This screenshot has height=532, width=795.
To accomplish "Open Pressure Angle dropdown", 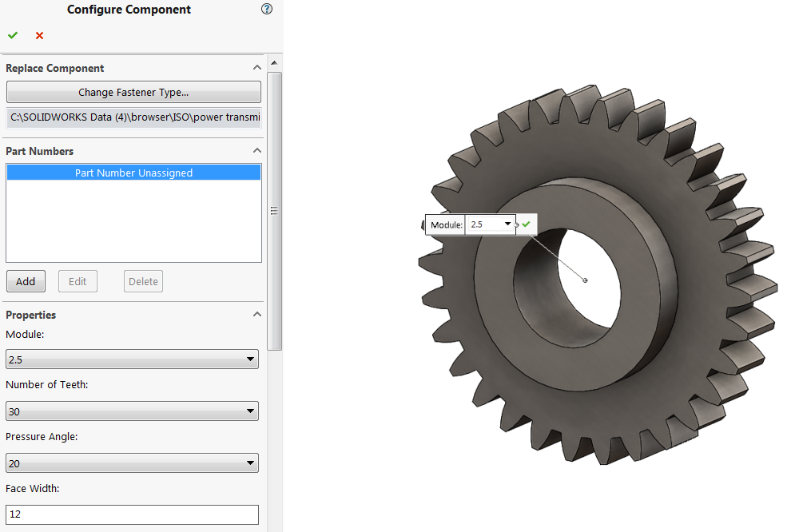I will click(x=132, y=463).
